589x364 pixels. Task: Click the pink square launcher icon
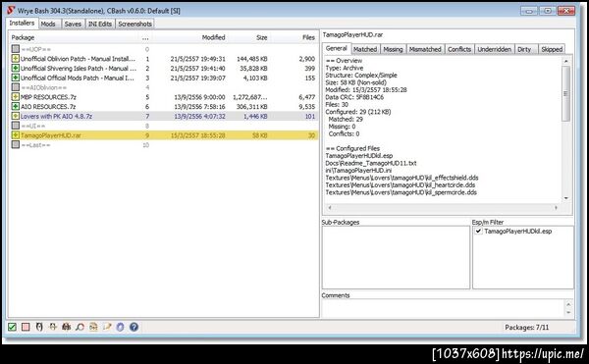(x=26, y=327)
